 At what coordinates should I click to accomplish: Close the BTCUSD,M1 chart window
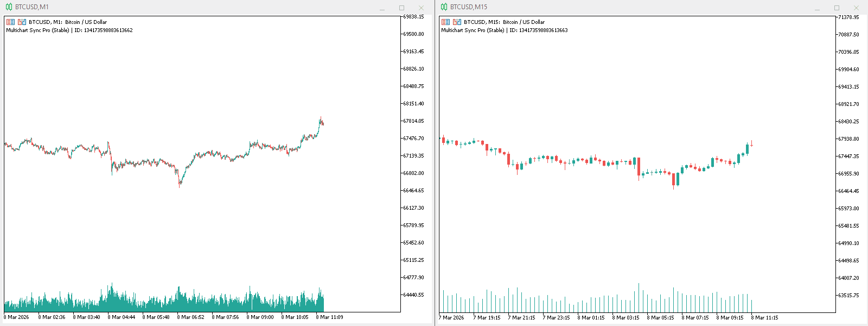[421, 8]
